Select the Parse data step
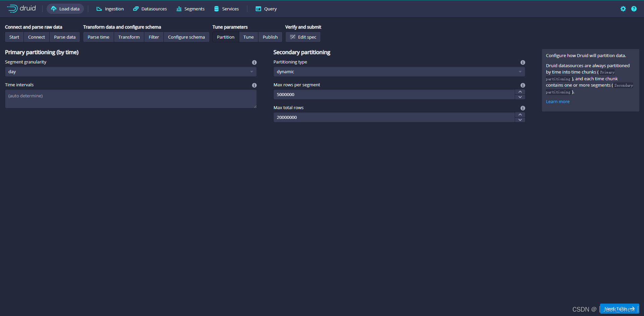 (x=65, y=37)
